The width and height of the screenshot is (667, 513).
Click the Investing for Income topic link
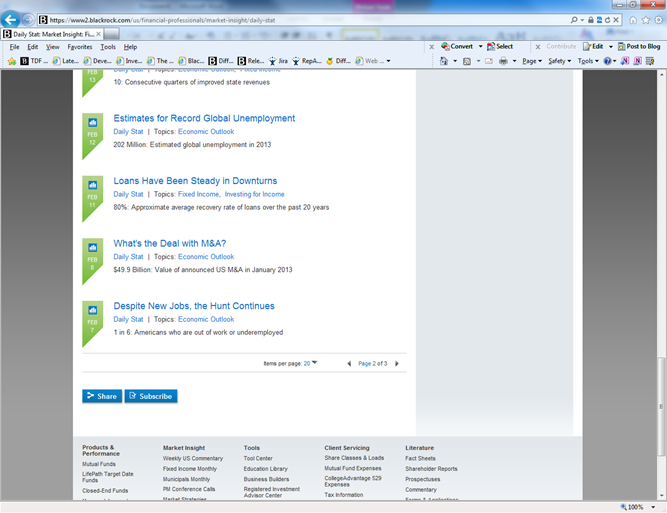click(x=254, y=194)
